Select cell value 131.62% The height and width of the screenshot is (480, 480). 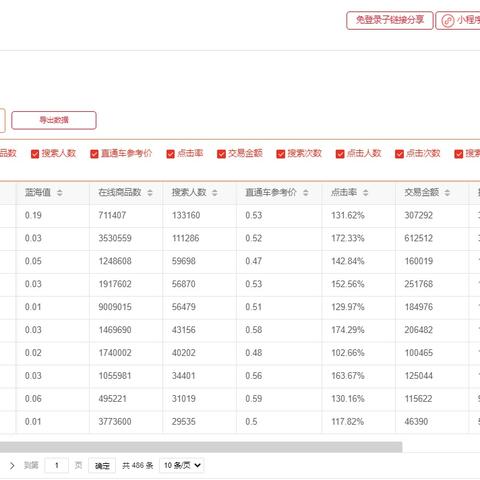(x=348, y=215)
